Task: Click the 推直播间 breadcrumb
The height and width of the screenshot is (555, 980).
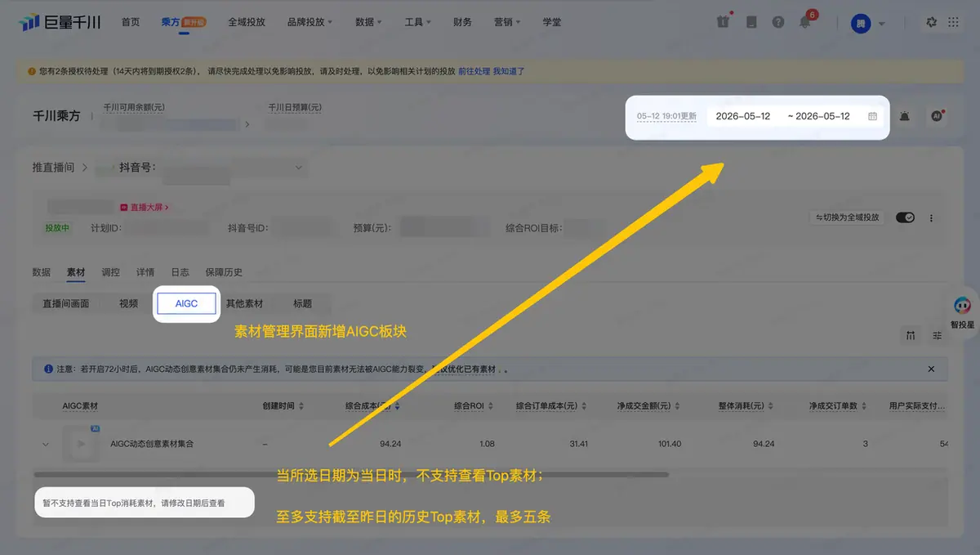Action: tap(53, 168)
